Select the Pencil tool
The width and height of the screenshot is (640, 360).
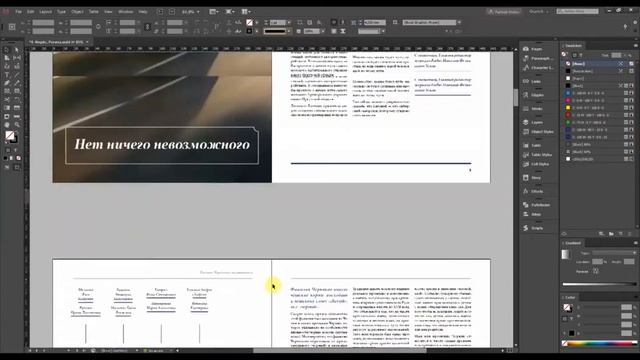17,83
